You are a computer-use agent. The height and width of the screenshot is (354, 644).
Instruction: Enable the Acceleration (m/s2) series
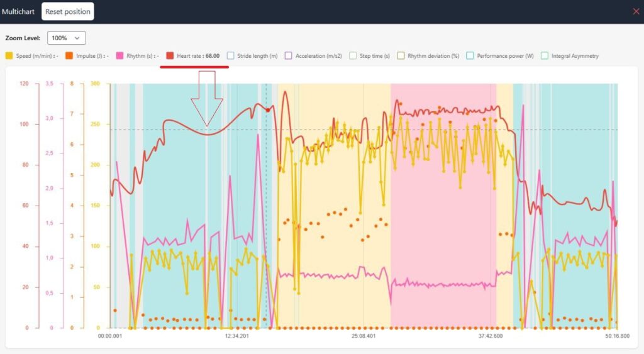(x=288, y=56)
